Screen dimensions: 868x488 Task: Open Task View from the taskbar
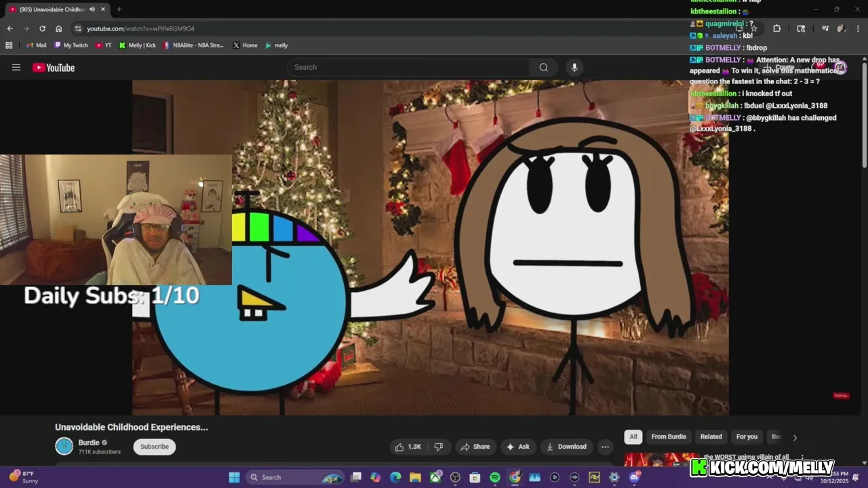pos(356,477)
